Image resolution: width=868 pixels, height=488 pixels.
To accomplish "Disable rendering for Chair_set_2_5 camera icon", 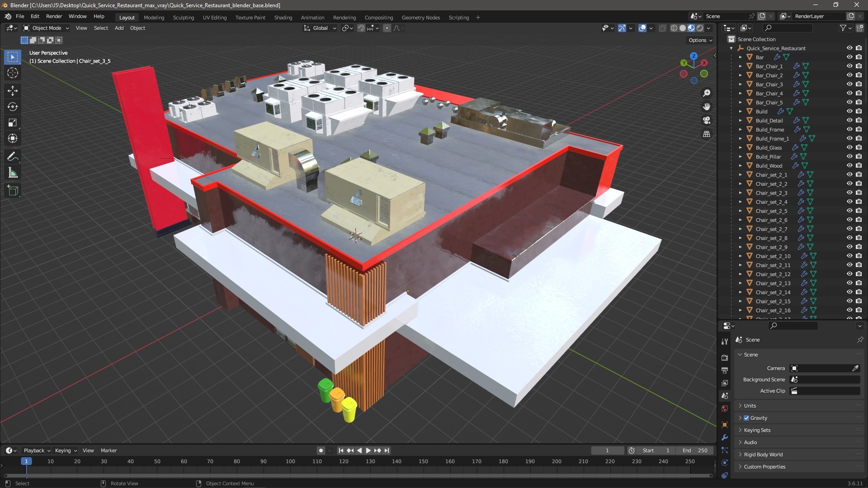I will pyautogui.click(x=859, y=211).
